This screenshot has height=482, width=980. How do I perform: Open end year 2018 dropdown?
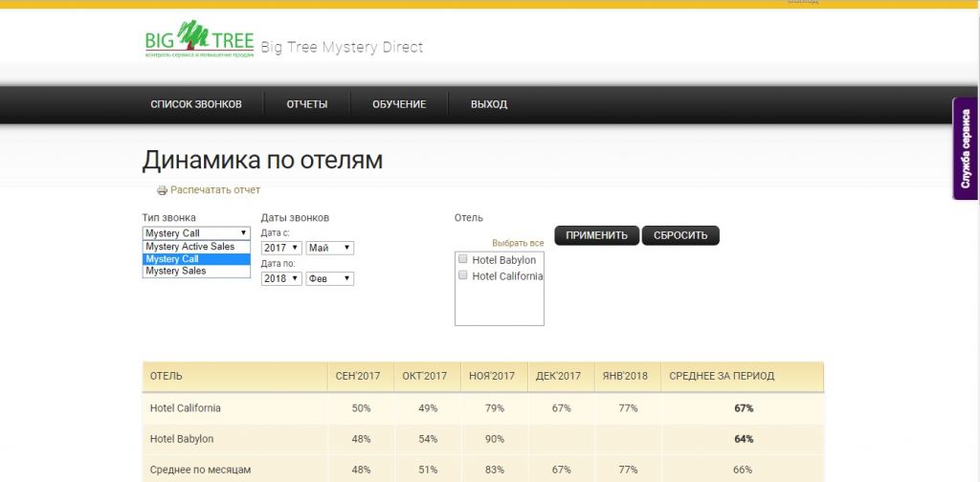tap(282, 279)
